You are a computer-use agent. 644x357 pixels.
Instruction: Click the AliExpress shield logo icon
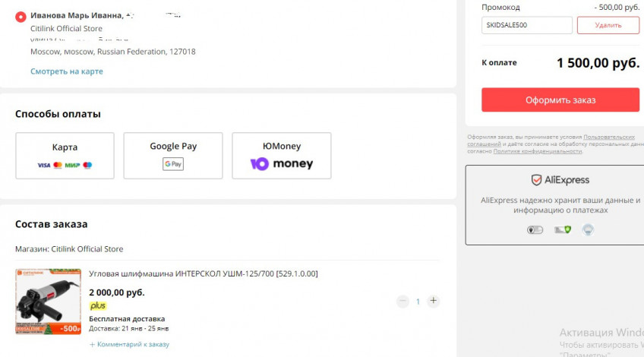point(536,180)
